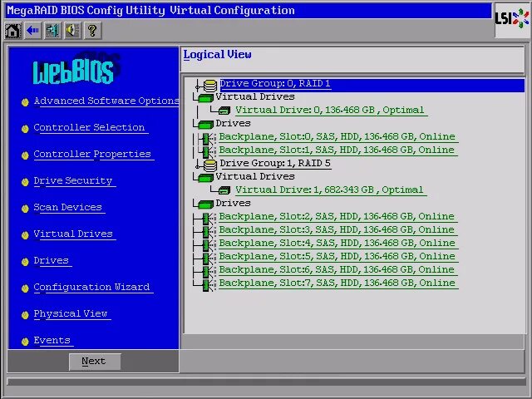Click the Home toolbar icon
Image resolution: width=532 pixels, height=399 pixels.
(13, 31)
